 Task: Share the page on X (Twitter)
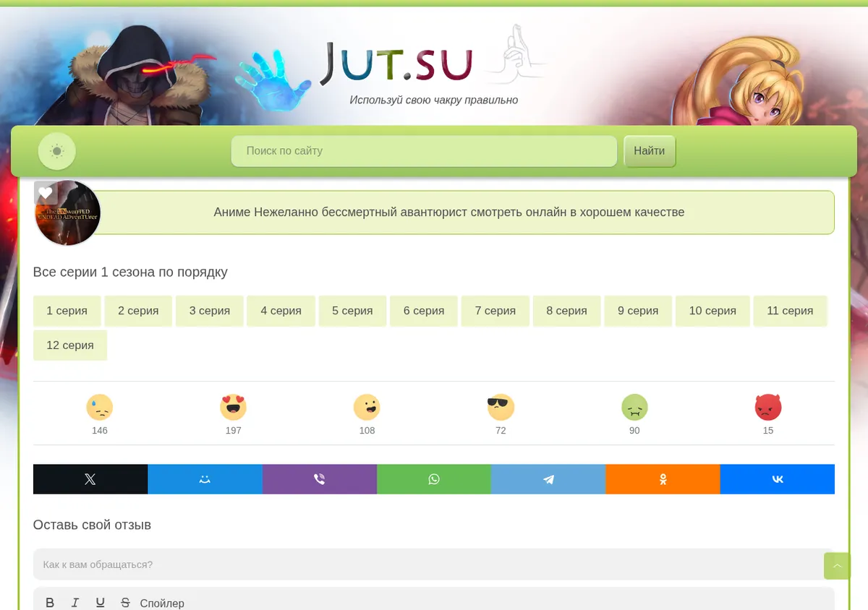pos(90,479)
